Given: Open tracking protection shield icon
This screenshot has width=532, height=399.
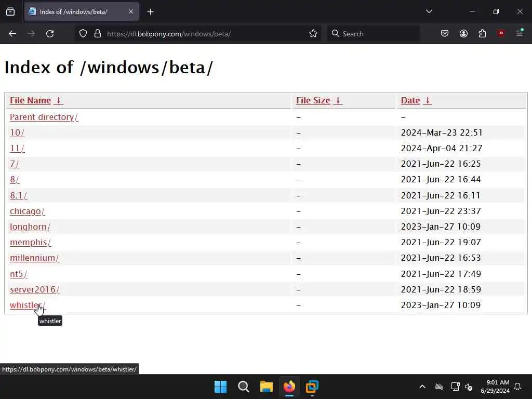Looking at the screenshot, I should click(x=83, y=34).
